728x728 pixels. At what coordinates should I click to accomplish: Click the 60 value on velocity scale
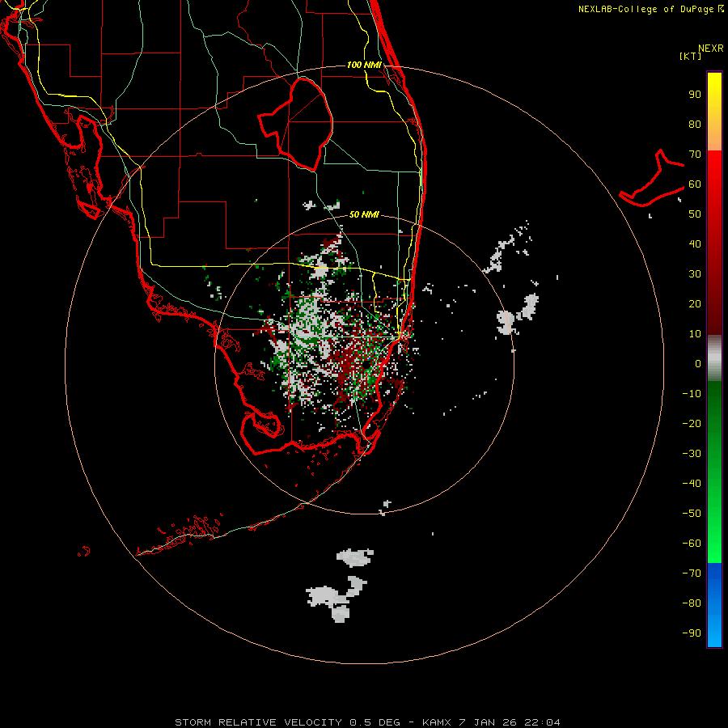[695, 184]
